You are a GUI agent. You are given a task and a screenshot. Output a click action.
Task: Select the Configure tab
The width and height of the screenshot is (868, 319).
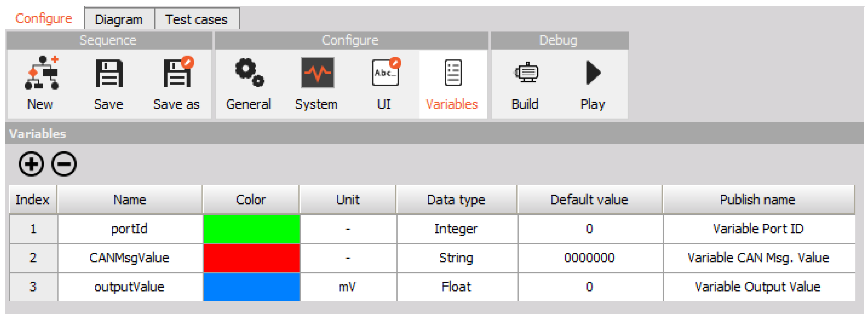point(44,19)
